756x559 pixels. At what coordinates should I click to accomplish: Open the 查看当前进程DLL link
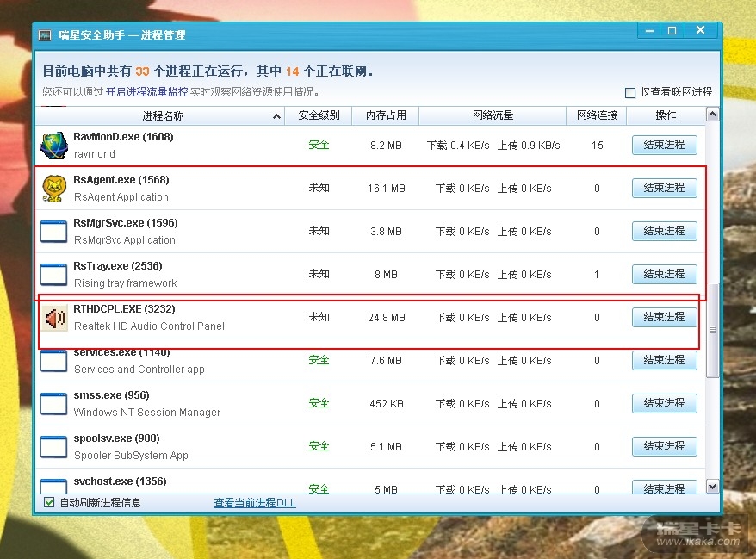click(x=255, y=502)
